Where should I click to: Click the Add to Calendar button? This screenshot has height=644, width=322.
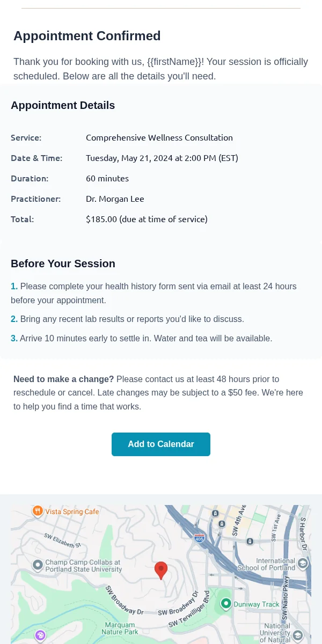[161, 444]
